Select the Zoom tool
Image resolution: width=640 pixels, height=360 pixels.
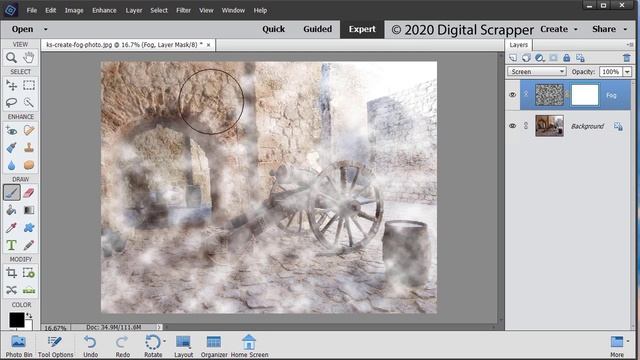[x=11, y=58]
